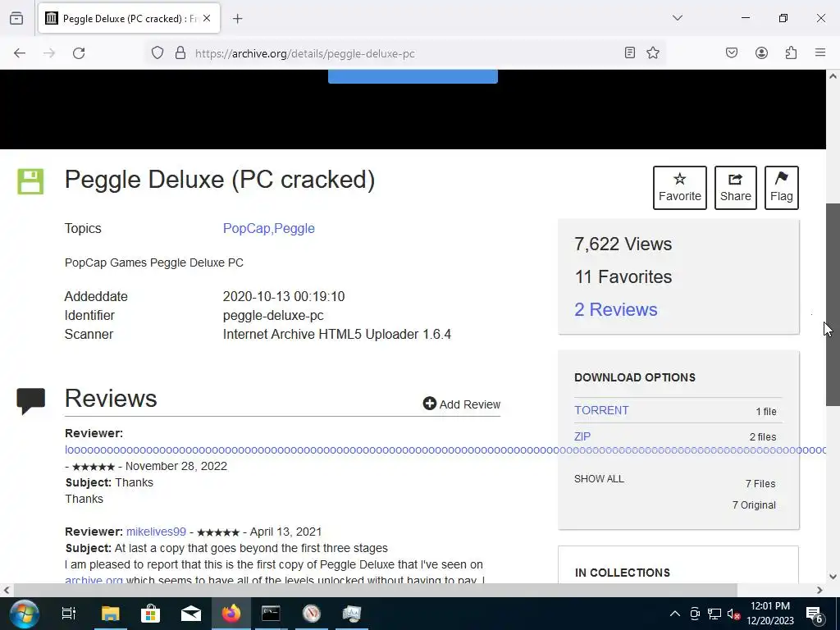The width and height of the screenshot is (840, 630).
Task: Reload the current page
Action: click(79, 53)
